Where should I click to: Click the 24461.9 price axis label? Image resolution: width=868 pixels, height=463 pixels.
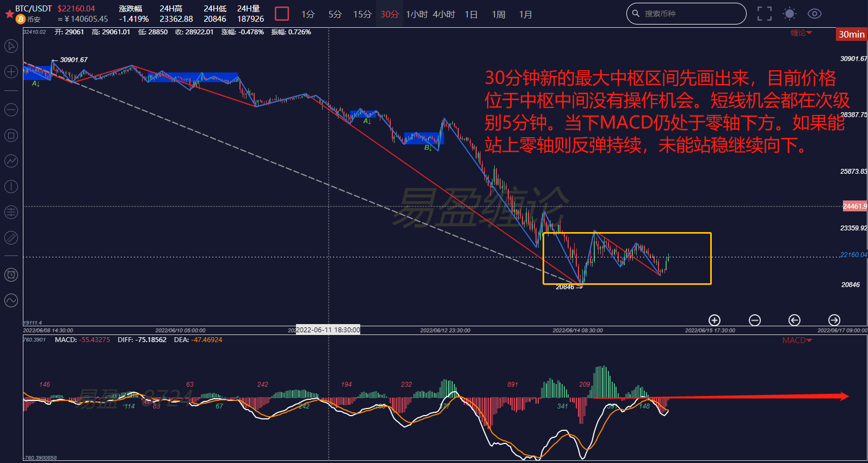pos(855,206)
